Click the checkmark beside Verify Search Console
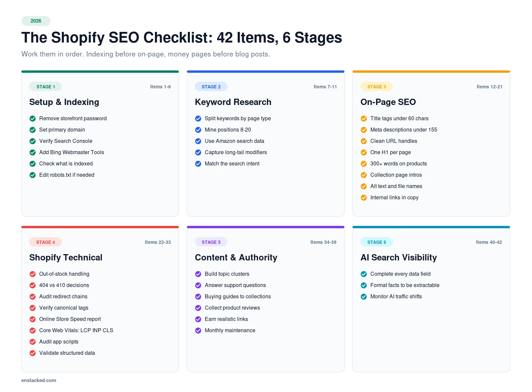 tap(33, 141)
